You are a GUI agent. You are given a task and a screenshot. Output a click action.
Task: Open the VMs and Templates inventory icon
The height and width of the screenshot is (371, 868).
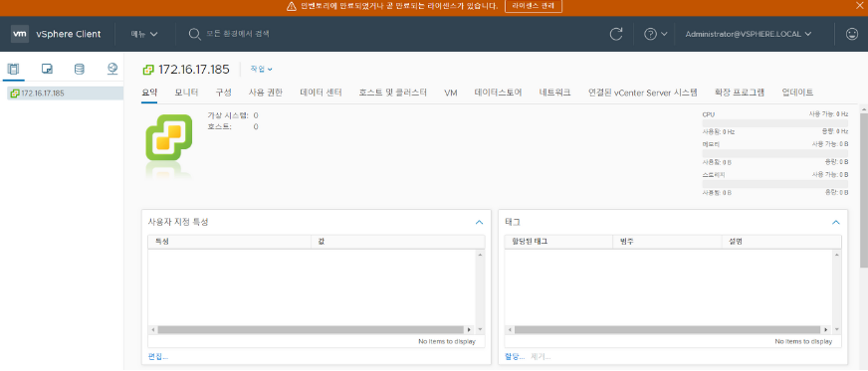click(47, 69)
